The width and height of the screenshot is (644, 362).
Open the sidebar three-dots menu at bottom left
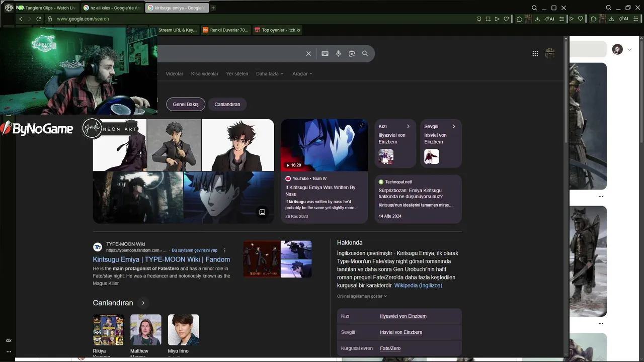(x=9, y=351)
